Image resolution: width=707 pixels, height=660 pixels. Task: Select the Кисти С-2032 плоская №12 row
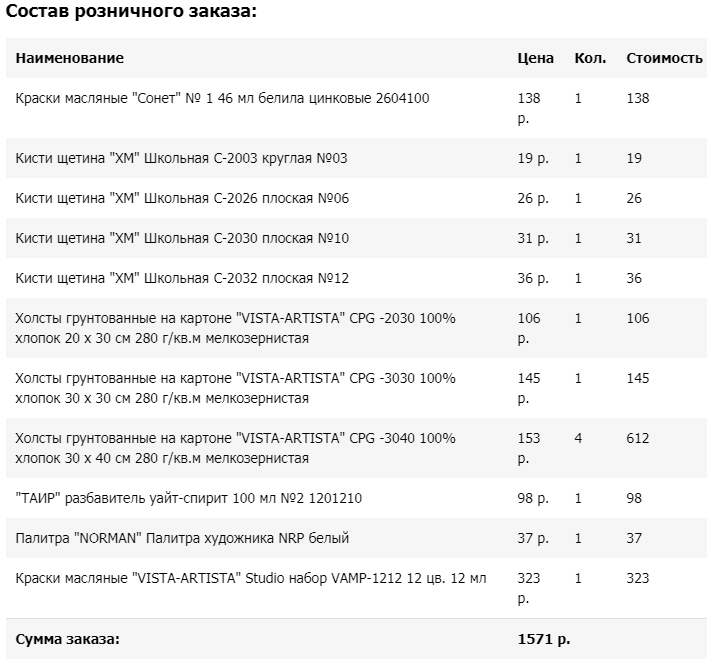[x=356, y=278]
